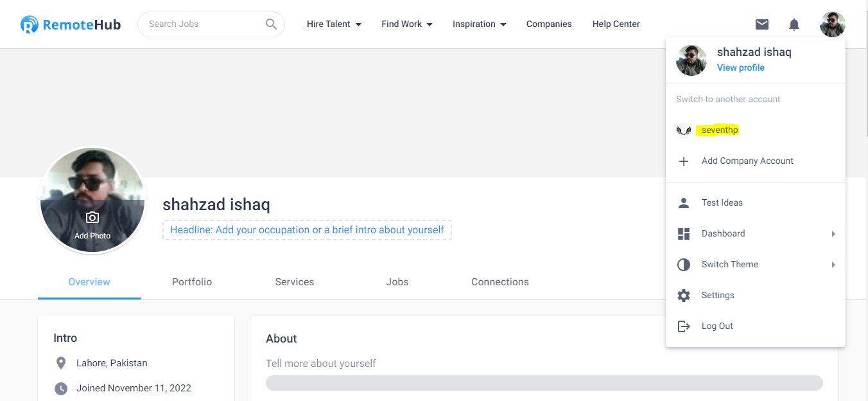The height and width of the screenshot is (401, 868).
Task: Open Test Ideas menu entry
Action: 722,203
